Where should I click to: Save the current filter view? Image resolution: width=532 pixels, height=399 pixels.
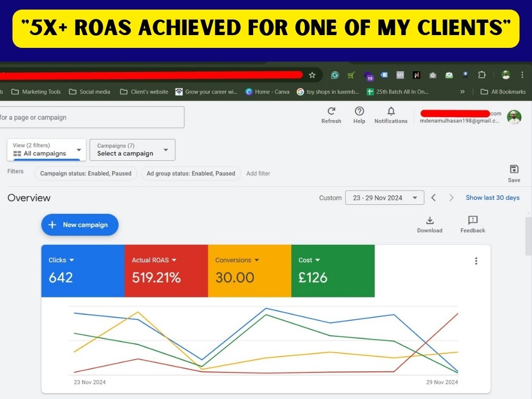[514, 173]
